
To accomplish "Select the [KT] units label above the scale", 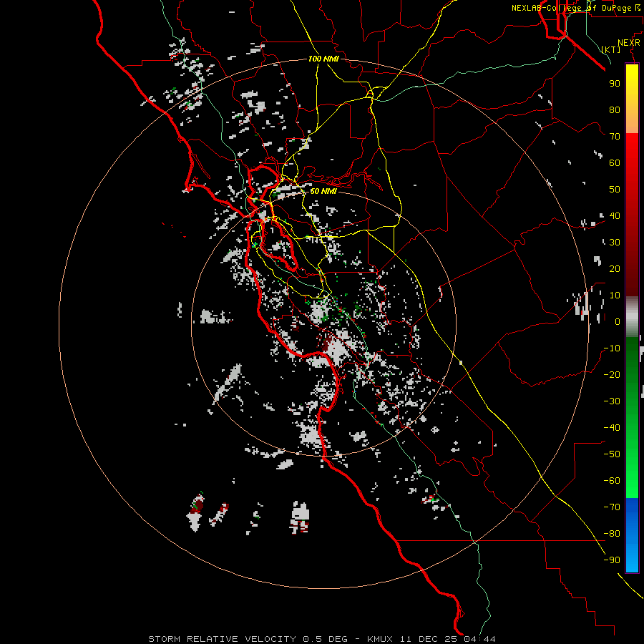I will point(611,49).
